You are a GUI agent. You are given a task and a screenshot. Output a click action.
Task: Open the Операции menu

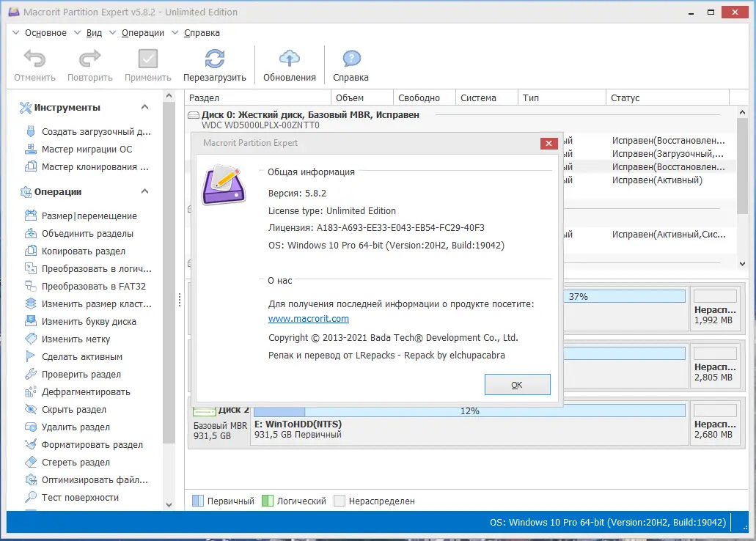(142, 32)
